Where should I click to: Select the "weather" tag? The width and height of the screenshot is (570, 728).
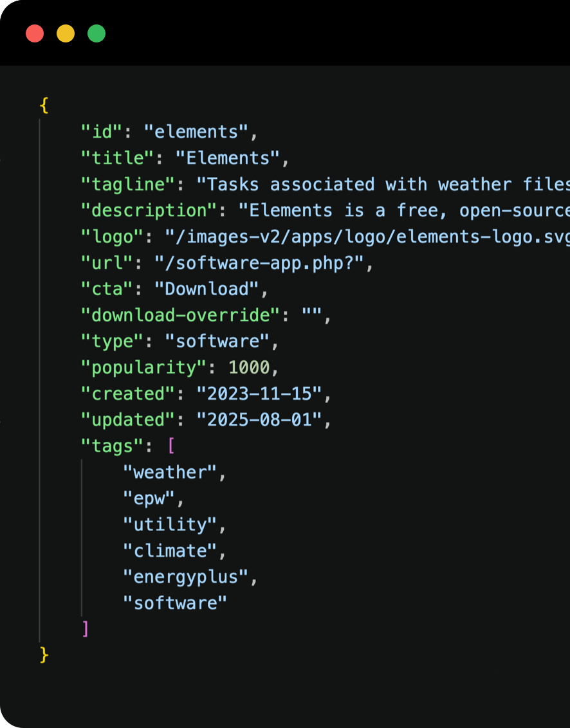(170, 472)
